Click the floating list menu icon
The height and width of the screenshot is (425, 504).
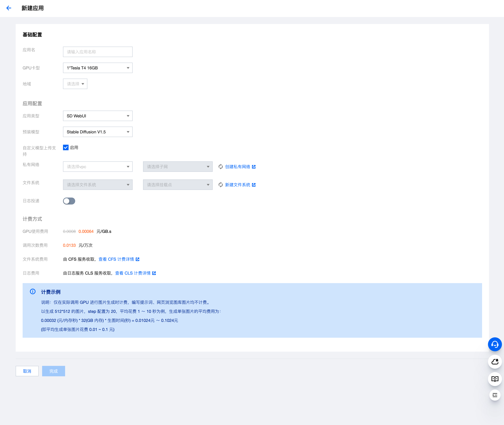[x=495, y=395]
